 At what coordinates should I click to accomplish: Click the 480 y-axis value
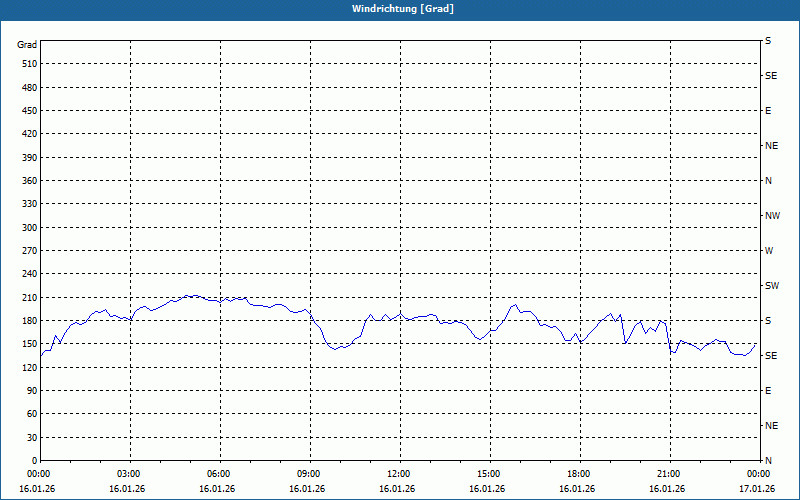tap(30, 88)
